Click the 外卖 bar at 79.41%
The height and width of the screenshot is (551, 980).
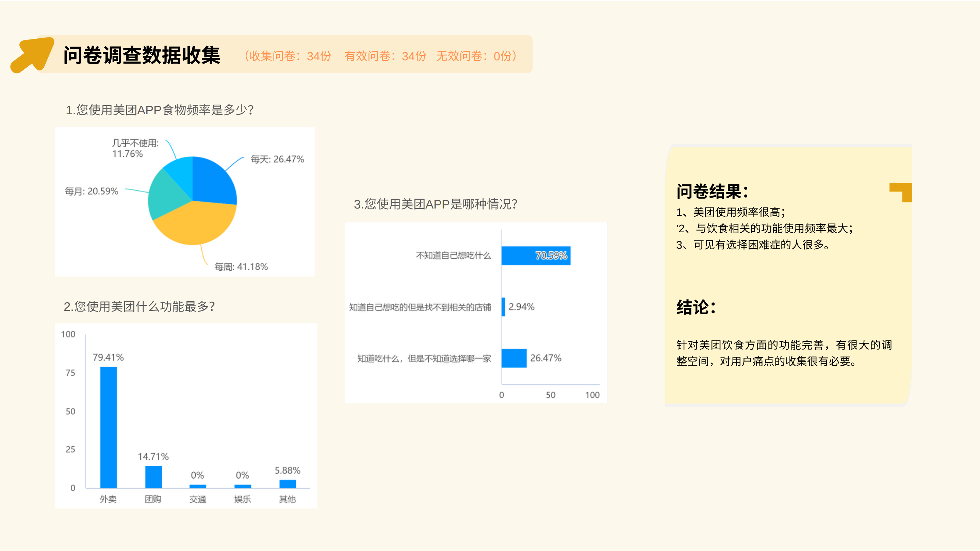109,427
